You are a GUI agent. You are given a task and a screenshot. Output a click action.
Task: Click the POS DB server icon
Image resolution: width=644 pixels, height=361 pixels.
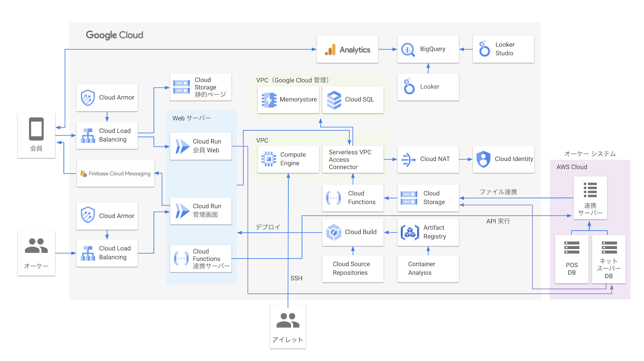(572, 248)
